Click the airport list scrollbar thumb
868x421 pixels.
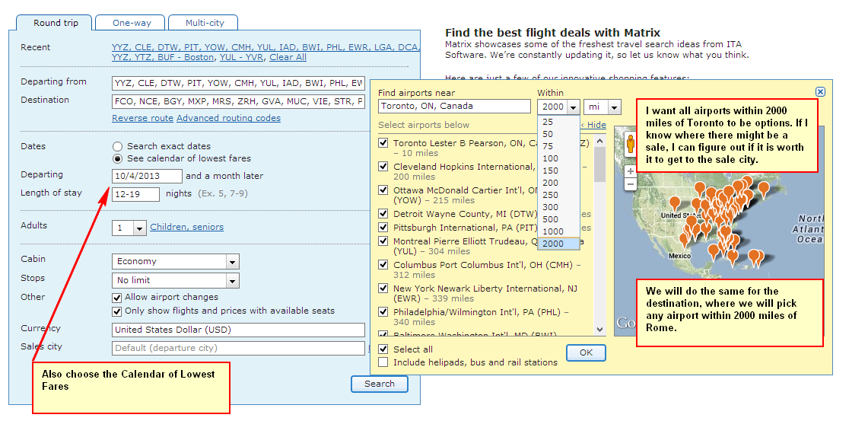click(599, 164)
